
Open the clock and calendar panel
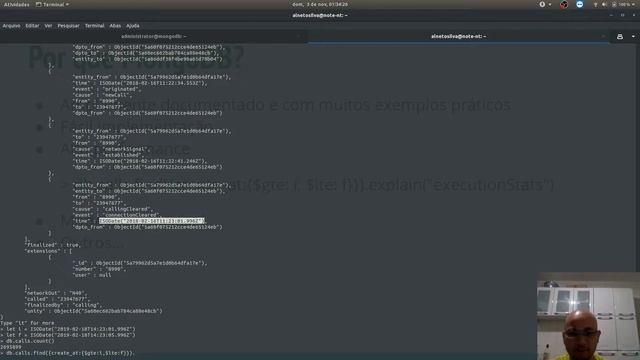pos(320,4)
